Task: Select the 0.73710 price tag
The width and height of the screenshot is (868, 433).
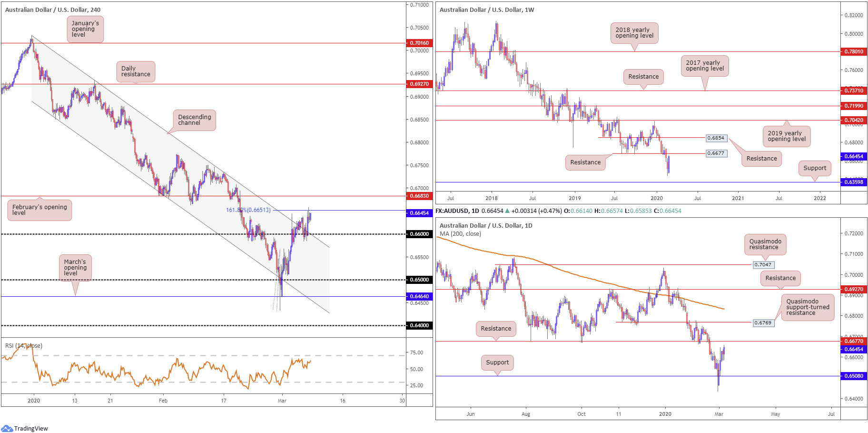Action: coord(854,91)
